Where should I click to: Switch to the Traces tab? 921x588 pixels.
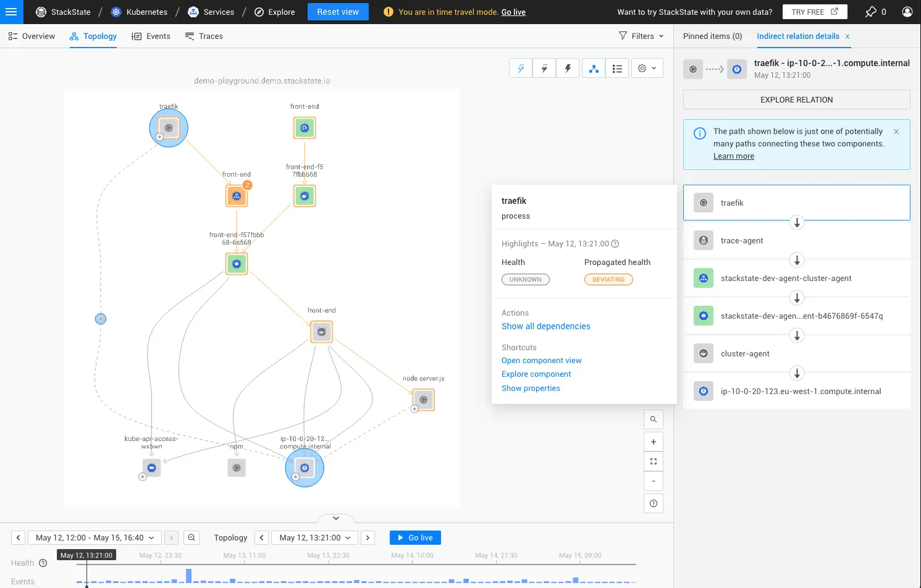click(x=204, y=36)
